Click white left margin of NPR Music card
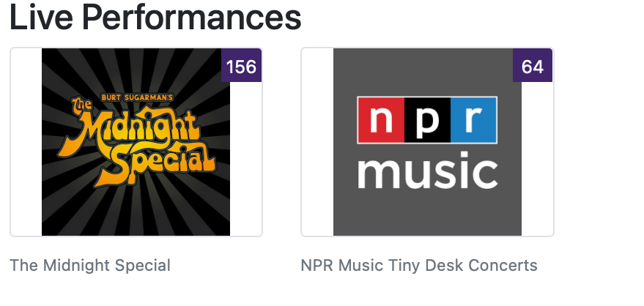Image resolution: width=644 pixels, height=306 pixels. 317,142
